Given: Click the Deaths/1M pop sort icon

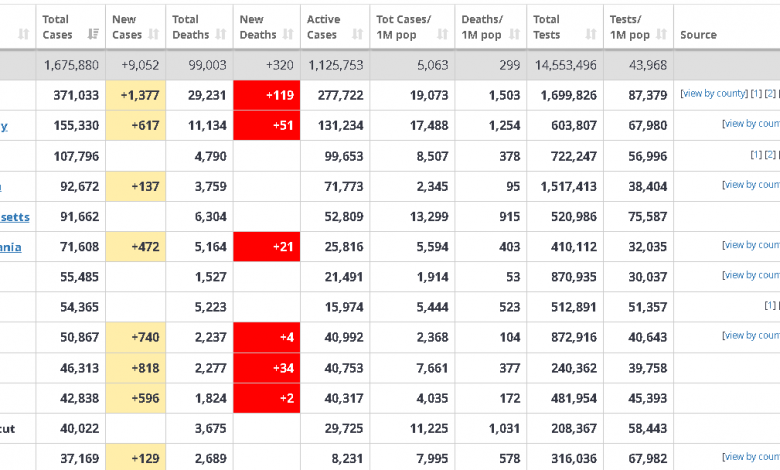Looking at the screenshot, I should pyautogui.click(x=516, y=34).
